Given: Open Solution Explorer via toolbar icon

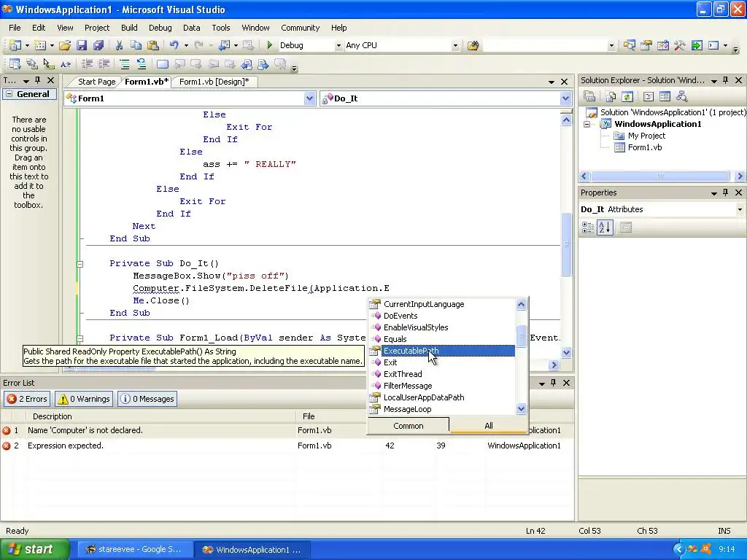Looking at the screenshot, I should [630, 45].
